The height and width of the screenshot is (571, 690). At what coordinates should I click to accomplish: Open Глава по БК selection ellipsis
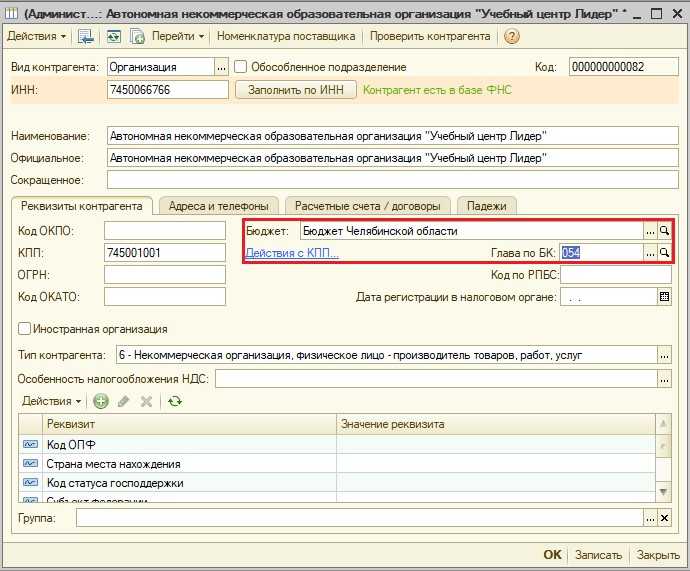click(x=650, y=253)
